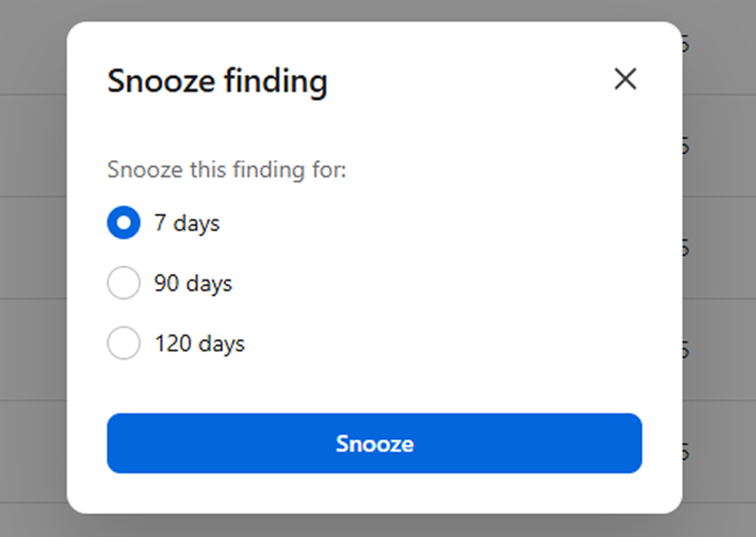Pick the longest snooze duration available
756x537 pixels.
tap(124, 343)
